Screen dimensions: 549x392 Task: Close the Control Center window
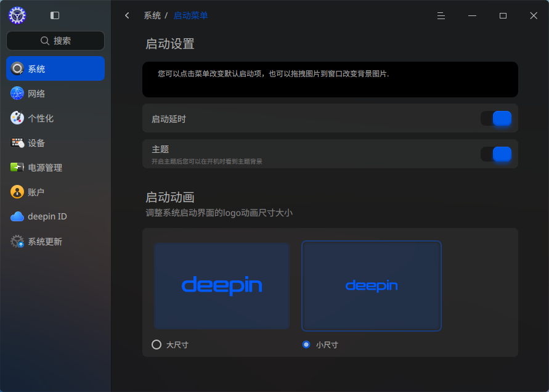click(534, 16)
